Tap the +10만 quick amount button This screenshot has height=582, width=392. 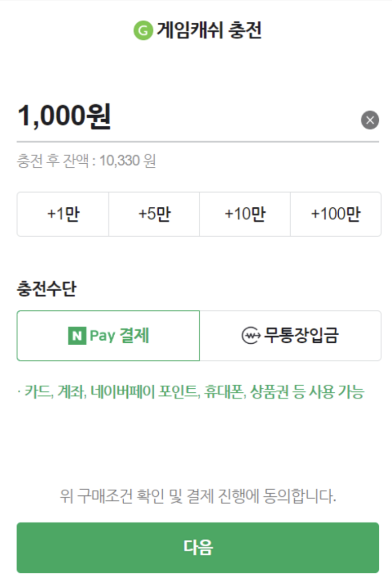point(245,214)
